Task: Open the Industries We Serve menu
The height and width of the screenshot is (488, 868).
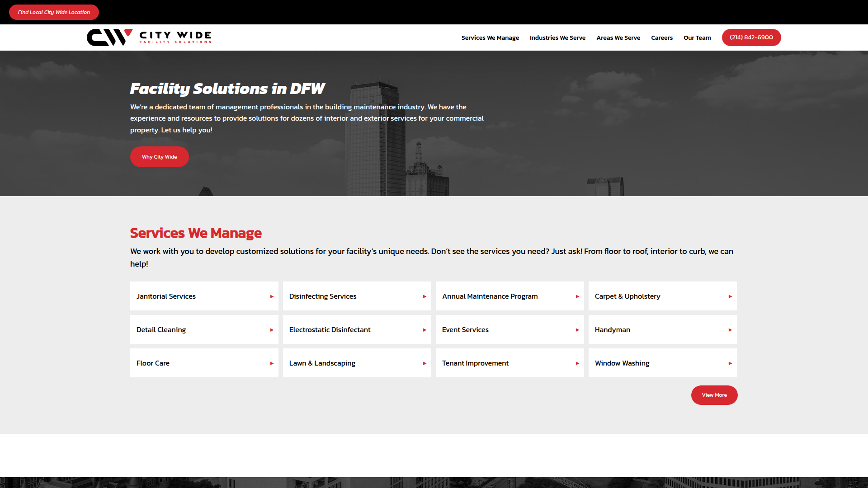Action: click(x=557, y=38)
